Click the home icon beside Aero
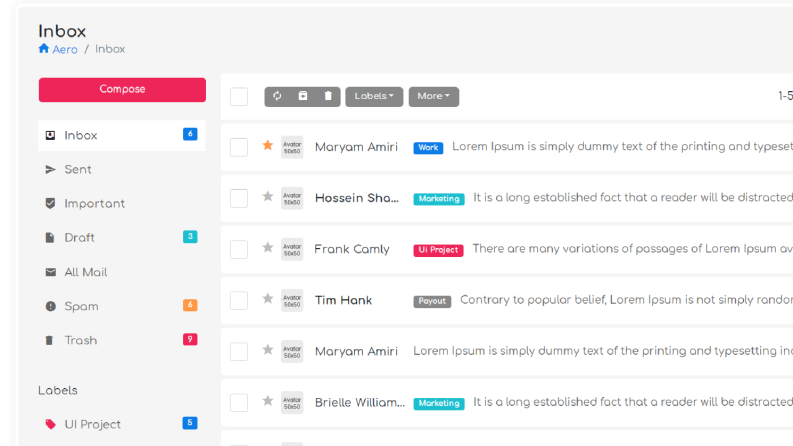 tap(43, 49)
